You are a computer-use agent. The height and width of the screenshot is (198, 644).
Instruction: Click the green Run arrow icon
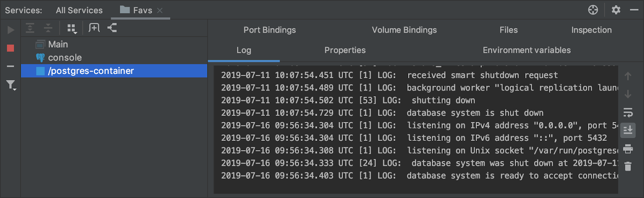coord(11,30)
